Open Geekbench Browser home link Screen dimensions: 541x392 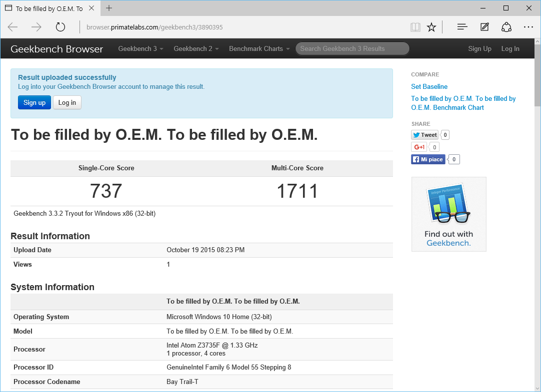(57, 49)
